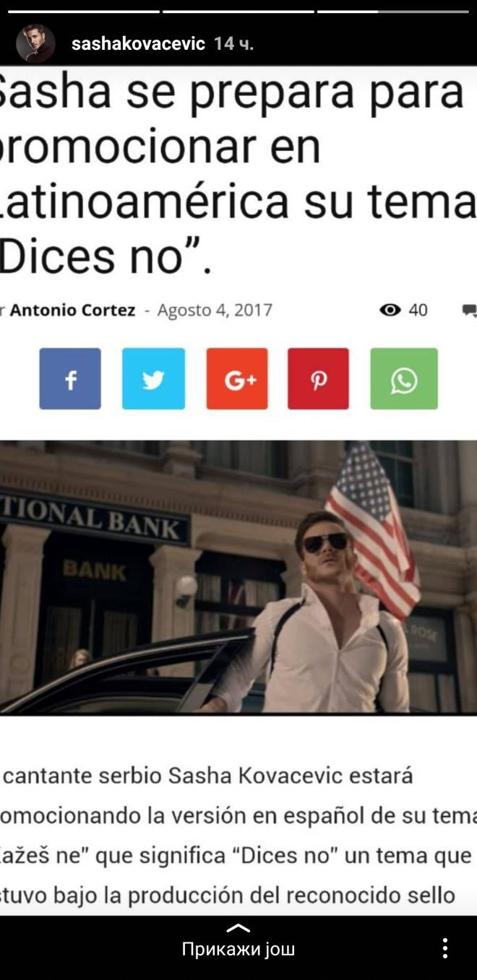This screenshot has width=477, height=980.
Task: Expand story with "Прикажи још"
Action: (x=239, y=949)
